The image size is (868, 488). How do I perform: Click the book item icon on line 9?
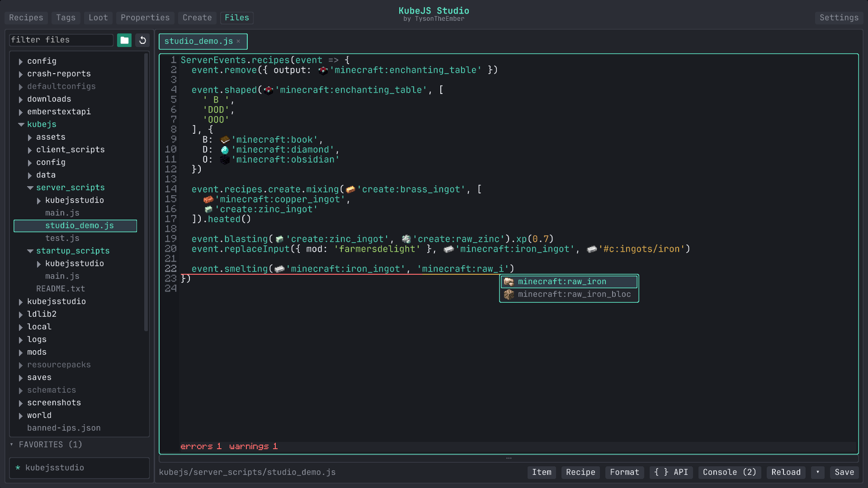point(225,140)
